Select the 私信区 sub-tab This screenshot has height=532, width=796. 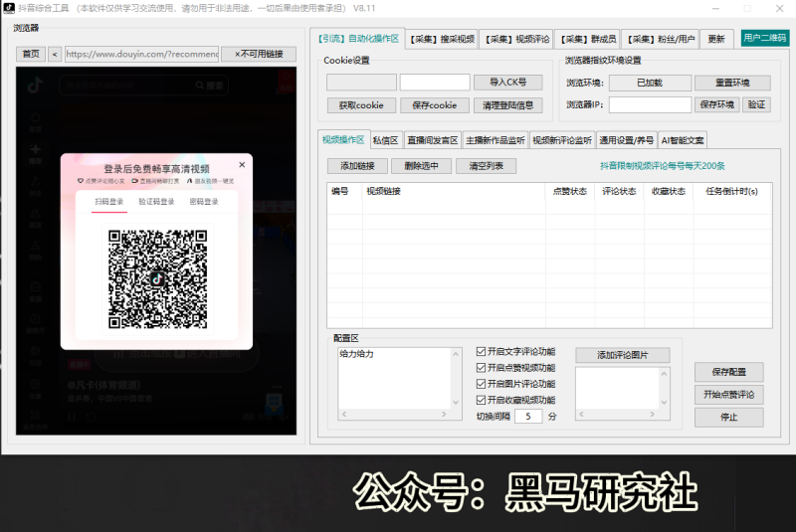coord(386,140)
